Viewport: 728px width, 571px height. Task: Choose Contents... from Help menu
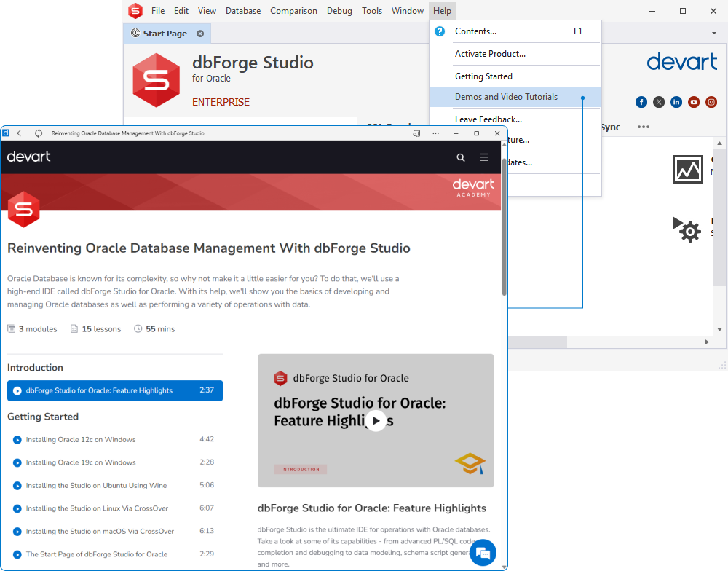point(515,31)
